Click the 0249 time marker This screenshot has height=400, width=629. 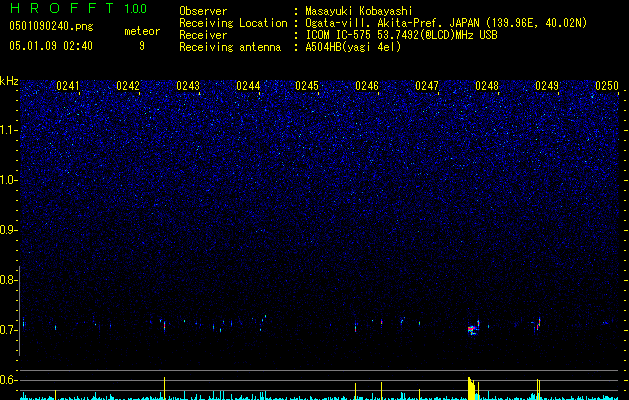[x=547, y=86]
